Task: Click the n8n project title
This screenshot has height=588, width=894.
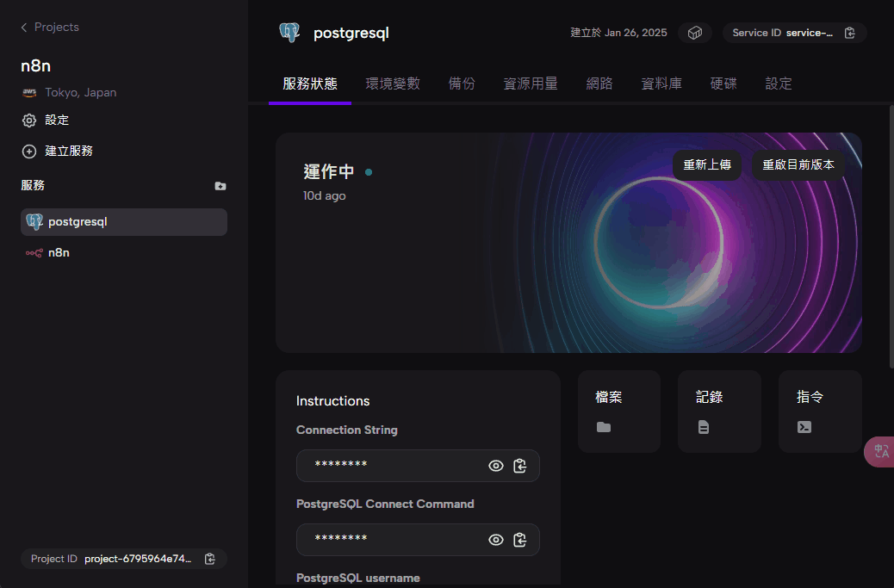Action: 36,66
